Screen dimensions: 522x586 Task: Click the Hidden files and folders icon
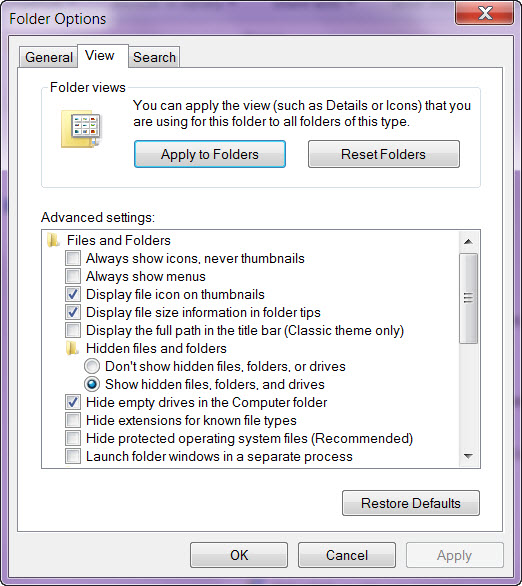[x=72, y=348]
